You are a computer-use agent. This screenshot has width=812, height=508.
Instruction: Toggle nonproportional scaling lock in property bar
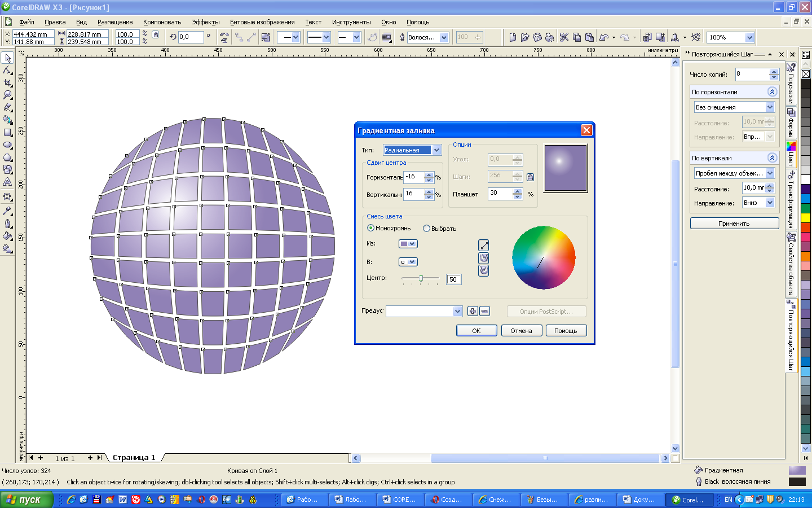pyautogui.click(x=156, y=35)
